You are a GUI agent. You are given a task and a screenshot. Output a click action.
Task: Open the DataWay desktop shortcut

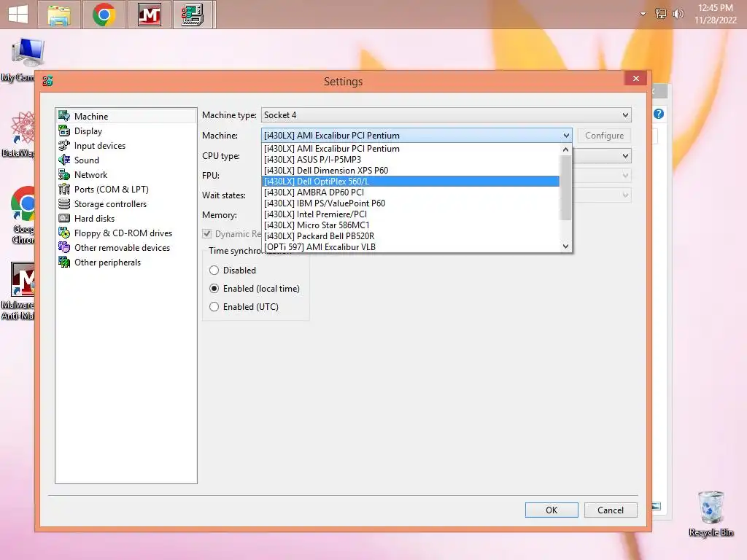tap(19, 134)
